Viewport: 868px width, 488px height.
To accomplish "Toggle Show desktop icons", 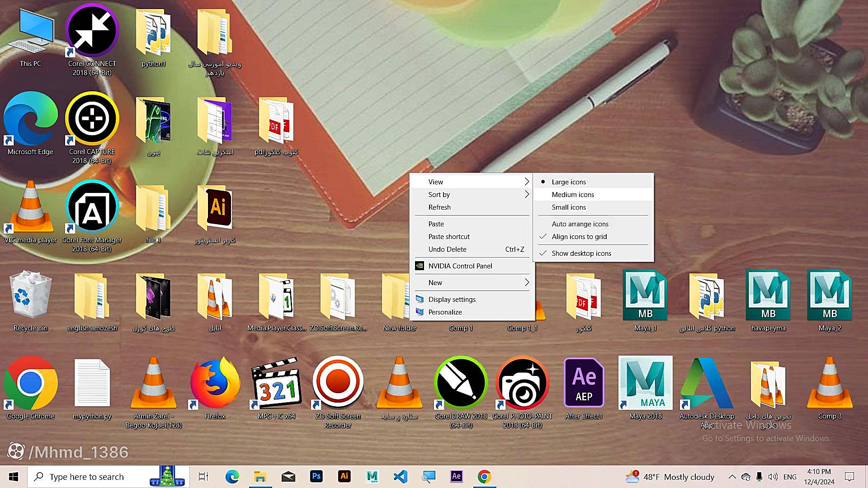I will (594, 253).
